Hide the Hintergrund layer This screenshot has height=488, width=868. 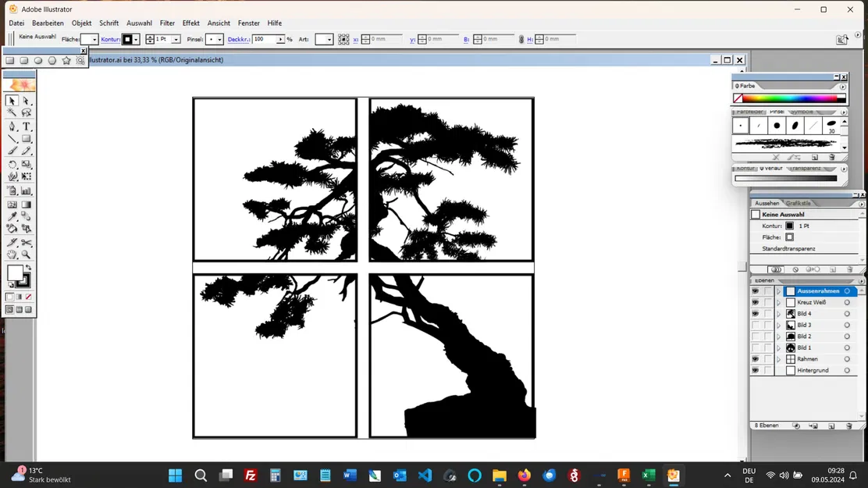(756, 369)
